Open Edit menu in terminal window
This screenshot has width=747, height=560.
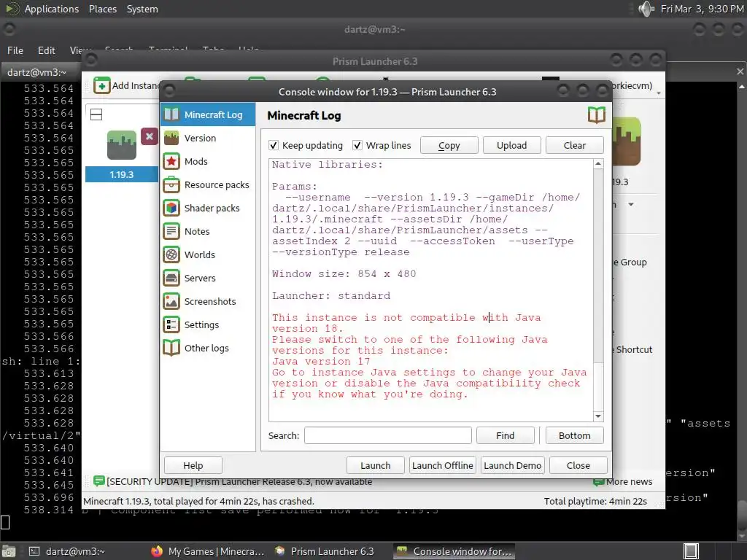point(46,50)
